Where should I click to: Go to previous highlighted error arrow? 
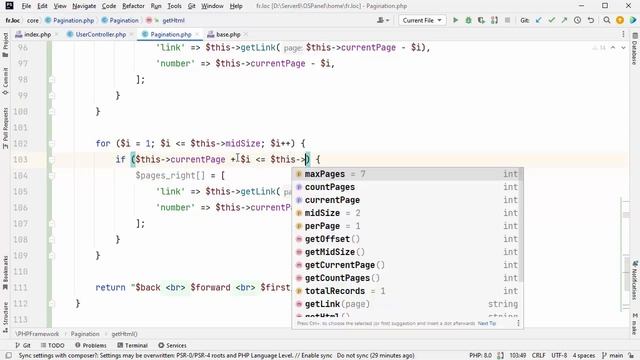pyautogui.click(x=613, y=48)
